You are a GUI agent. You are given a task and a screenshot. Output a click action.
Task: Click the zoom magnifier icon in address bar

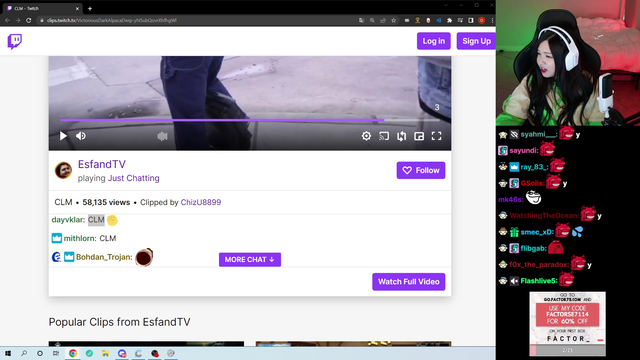[372, 20]
